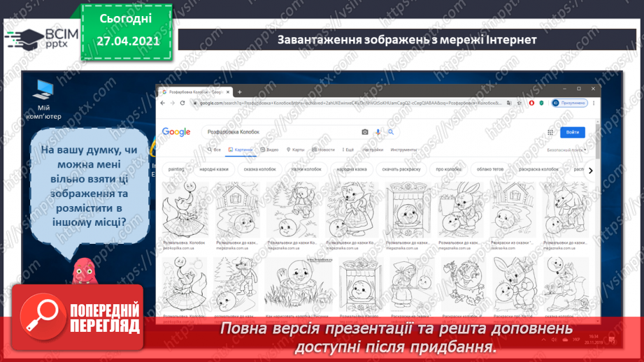Select the казки колобок chip
The image size is (644, 362).
[306, 169]
